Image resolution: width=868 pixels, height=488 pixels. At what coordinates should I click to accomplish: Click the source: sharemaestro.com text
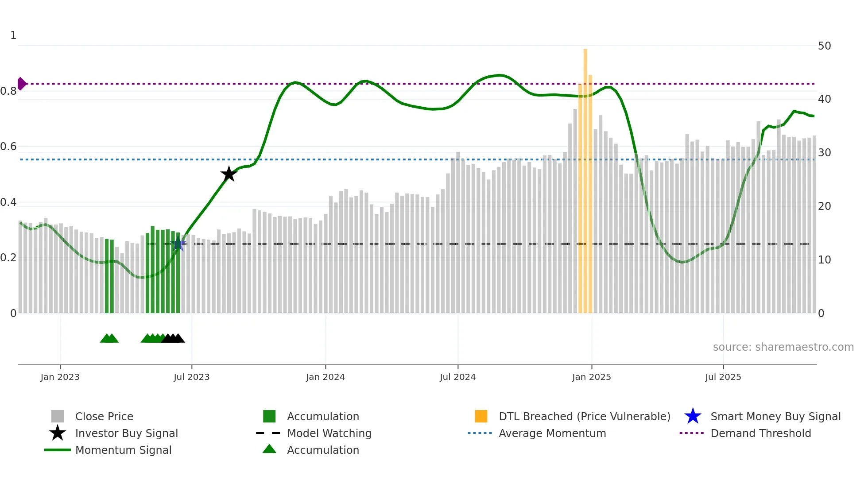tap(783, 347)
